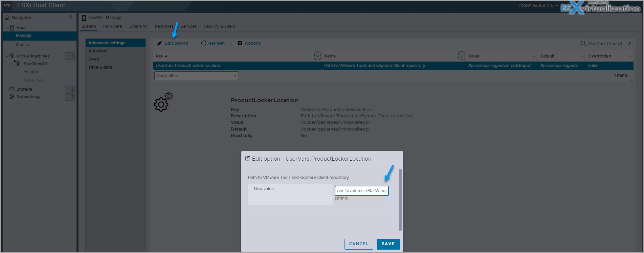Click the Actions gear icon
The height and width of the screenshot is (253, 644).
pyautogui.click(x=240, y=43)
